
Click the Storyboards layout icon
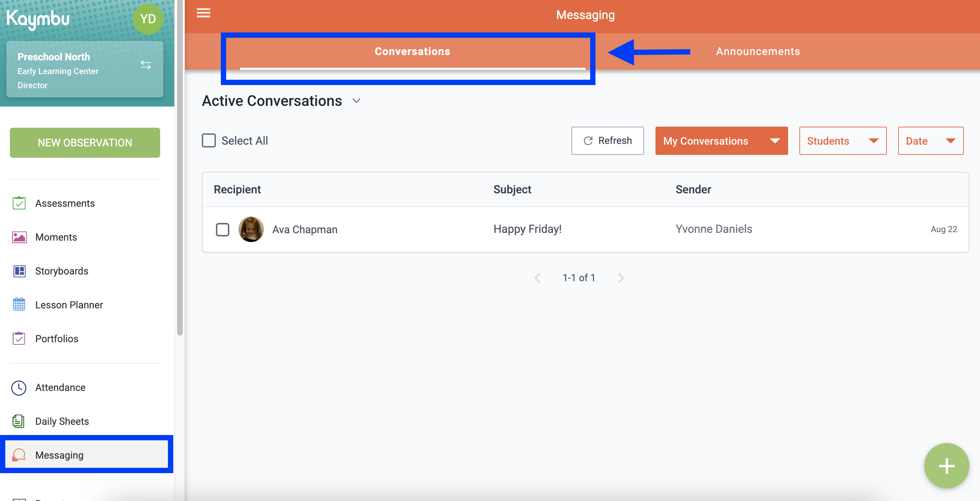coord(19,271)
